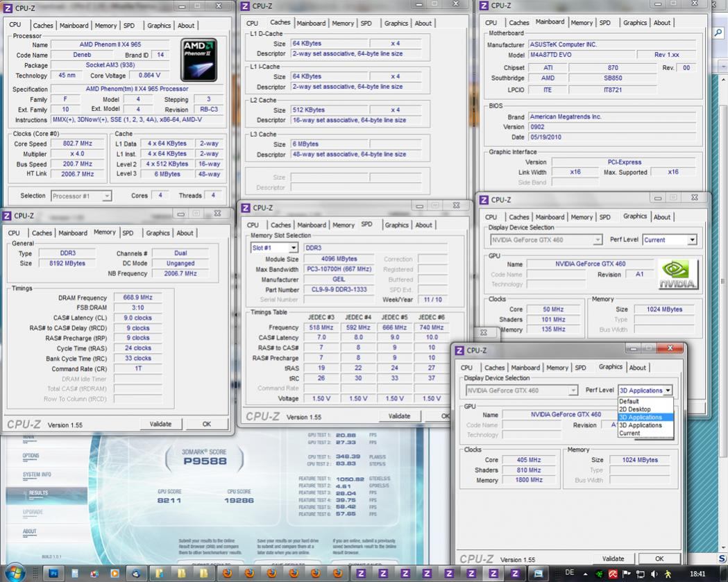
Task: Click the BIOS date 05/19/2010
Action: (x=612, y=137)
